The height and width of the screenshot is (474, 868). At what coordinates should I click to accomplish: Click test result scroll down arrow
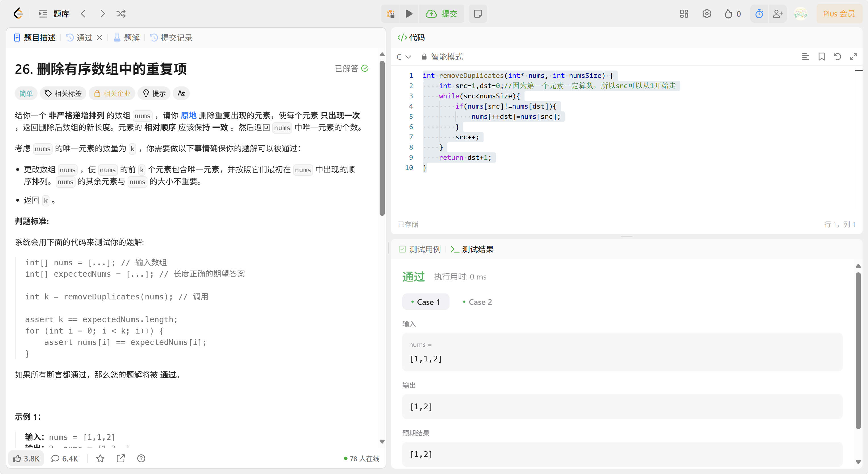(x=858, y=462)
